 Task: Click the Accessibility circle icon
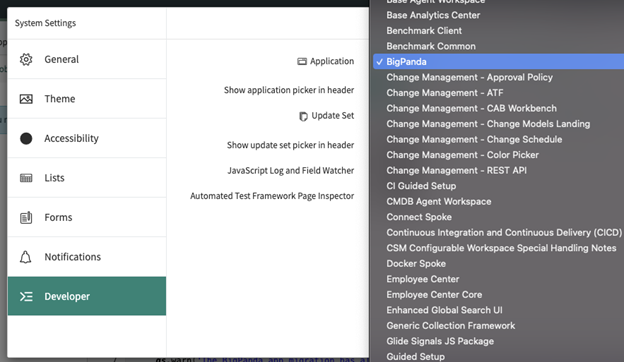pos(26,138)
